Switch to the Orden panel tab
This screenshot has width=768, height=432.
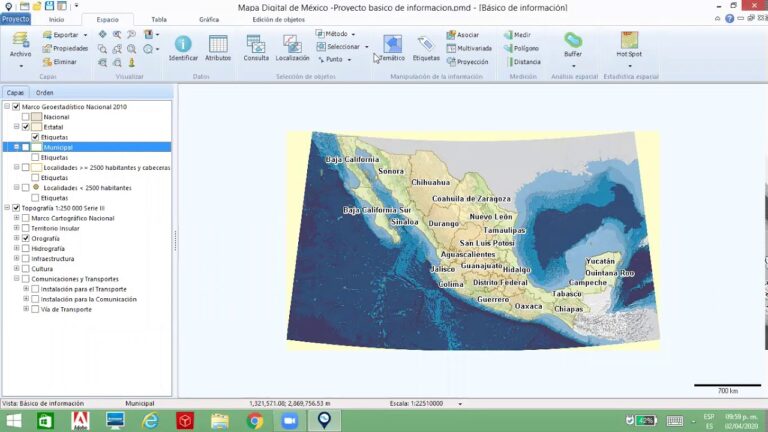(x=44, y=93)
